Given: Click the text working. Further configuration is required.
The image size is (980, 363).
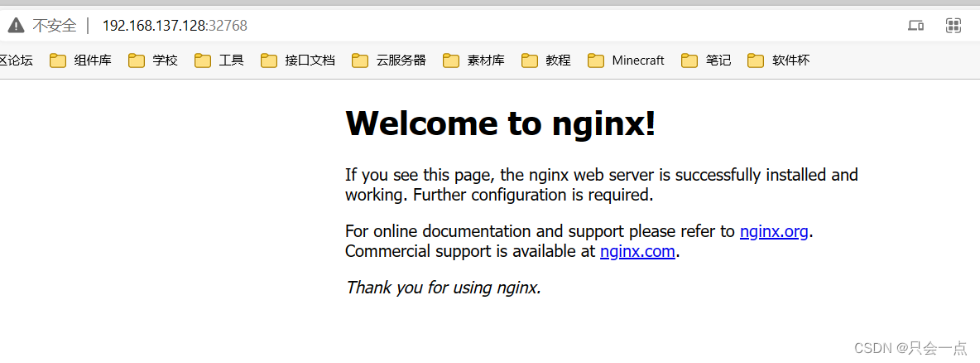Looking at the screenshot, I should click(499, 195).
